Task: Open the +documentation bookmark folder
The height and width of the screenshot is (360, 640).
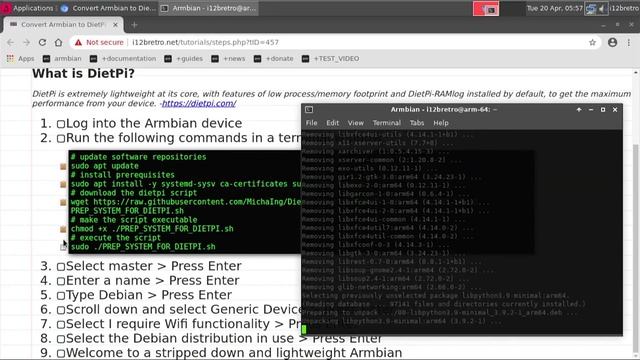Action: pyautogui.click(x=123, y=59)
